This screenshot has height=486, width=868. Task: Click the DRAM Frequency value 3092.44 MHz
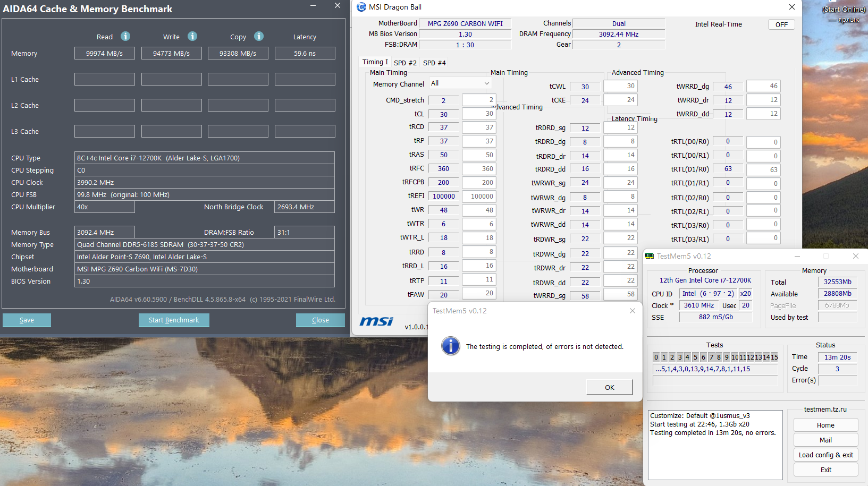click(x=619, y=34)
